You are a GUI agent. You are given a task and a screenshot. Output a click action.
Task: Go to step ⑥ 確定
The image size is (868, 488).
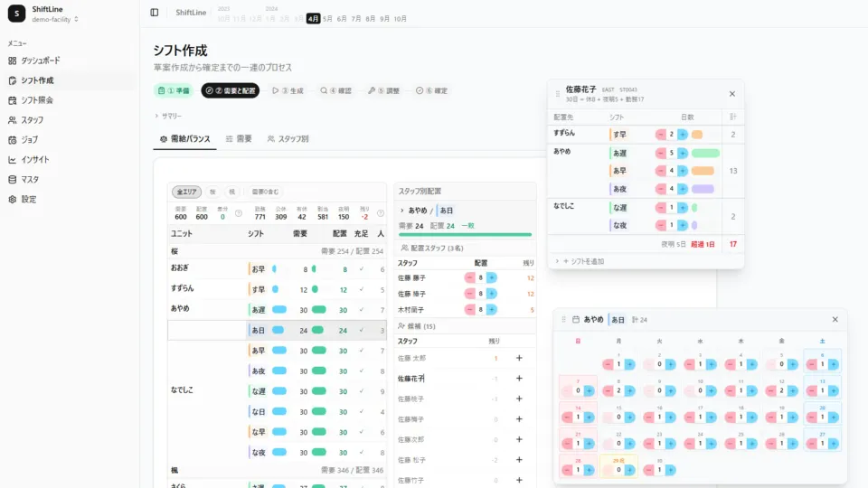tap(431, 91)
